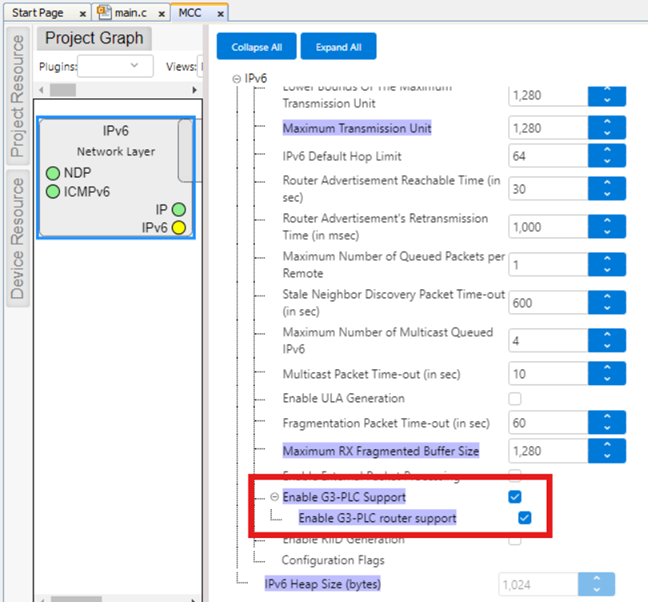
Task: Close the MCC tab
Action: click(221, 13)
